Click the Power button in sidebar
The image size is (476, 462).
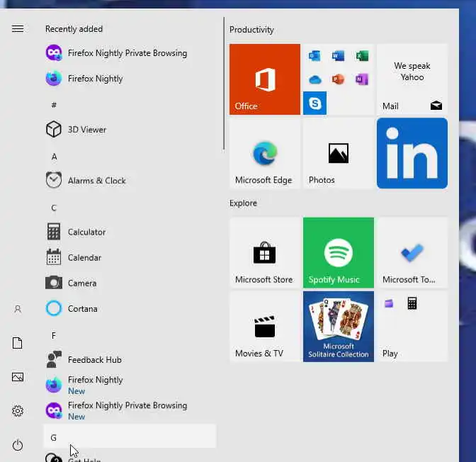pyautogui.click(x=18, y=445)
